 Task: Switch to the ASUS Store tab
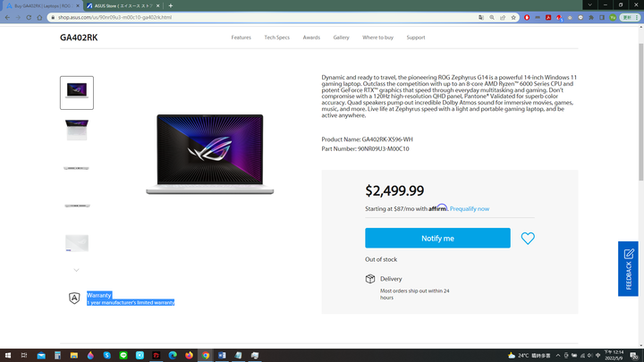(123, 5)
